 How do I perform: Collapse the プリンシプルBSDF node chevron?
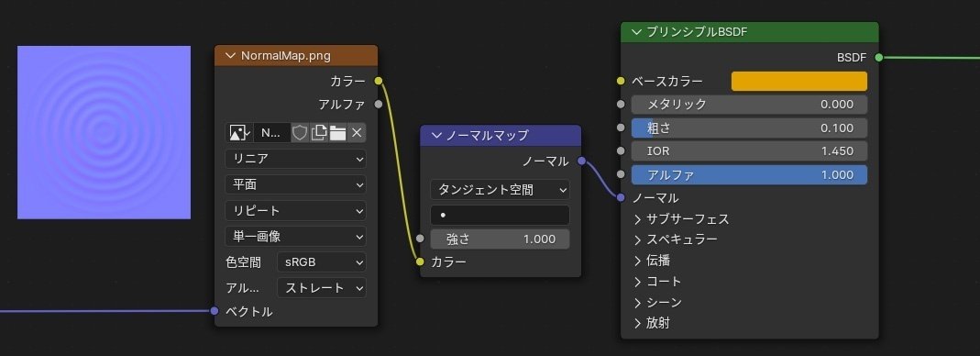[x=637, y=32]
